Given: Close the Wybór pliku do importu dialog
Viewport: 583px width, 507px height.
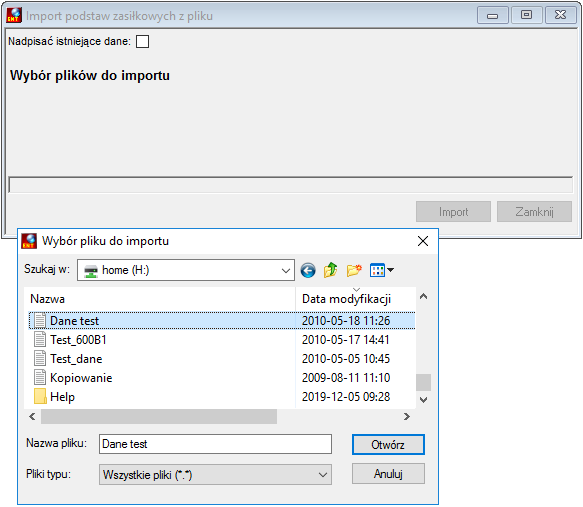Looking at the screenshot, I should 423,241.
